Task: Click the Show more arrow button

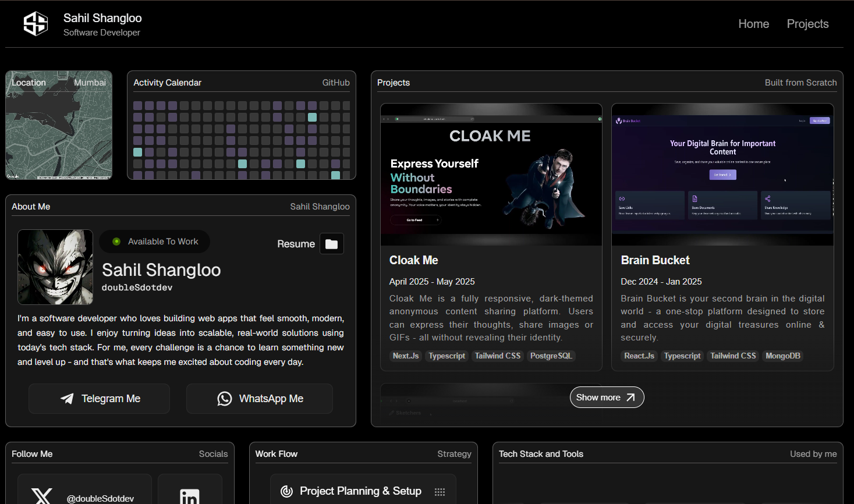Action: (607, 397)
